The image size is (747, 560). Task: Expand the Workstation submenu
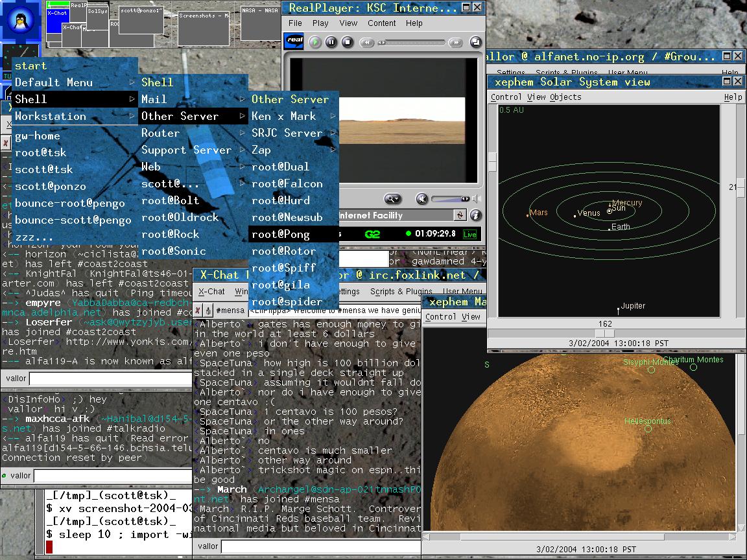(x=75, y=116)
